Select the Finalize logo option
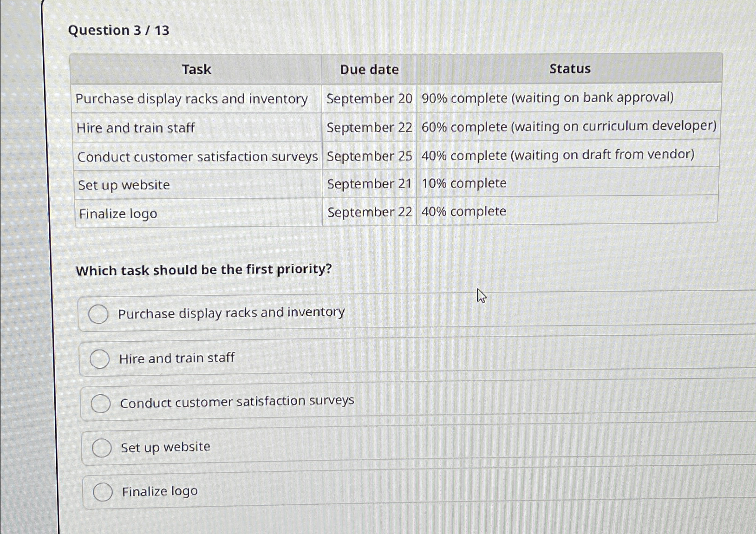Image resolution: width=756 pixels, height=534 pixels. click(103, 492)
